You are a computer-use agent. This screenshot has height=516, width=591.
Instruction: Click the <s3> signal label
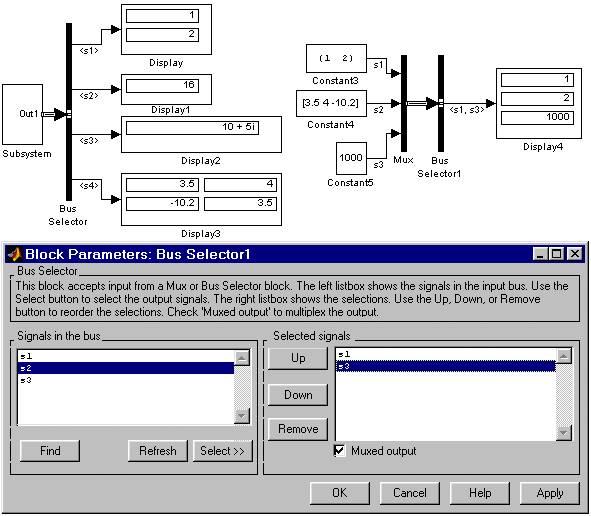(x=89, y=141)
